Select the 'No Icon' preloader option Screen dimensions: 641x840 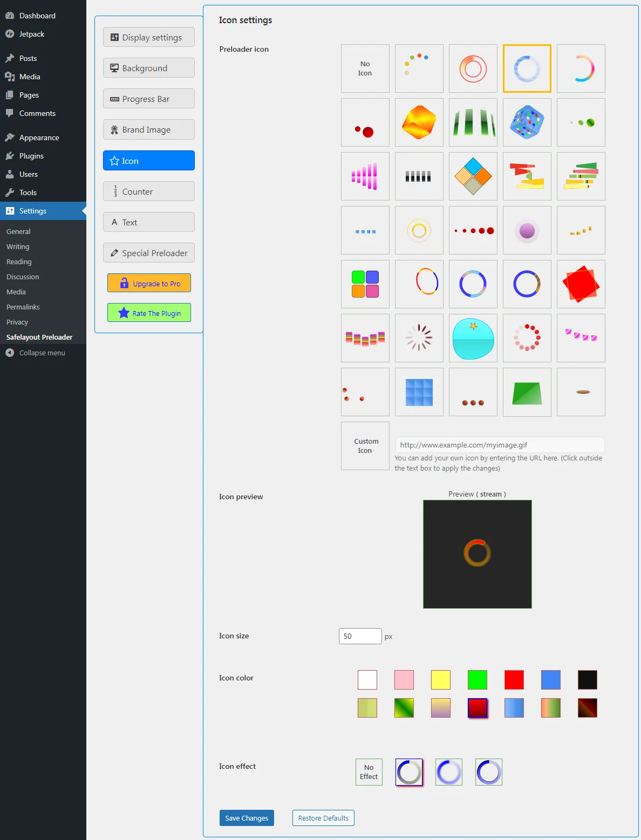tap(365, 68)
